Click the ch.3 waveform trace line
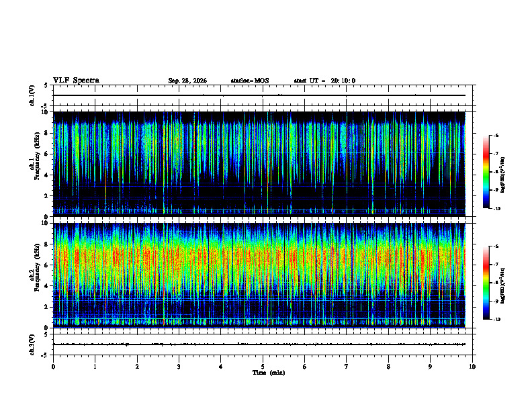This screenshot has height=411, width=532. click(259, 345)
